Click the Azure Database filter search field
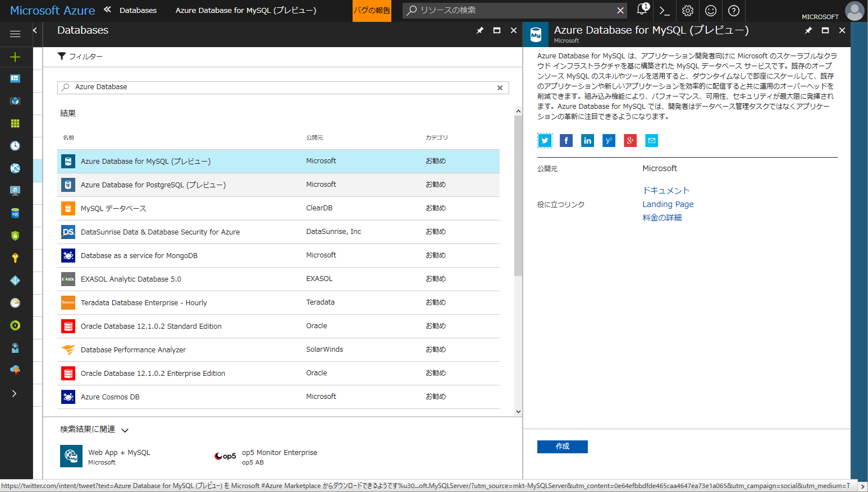Viewport: 868px width, 492px height. pos(283,88)
